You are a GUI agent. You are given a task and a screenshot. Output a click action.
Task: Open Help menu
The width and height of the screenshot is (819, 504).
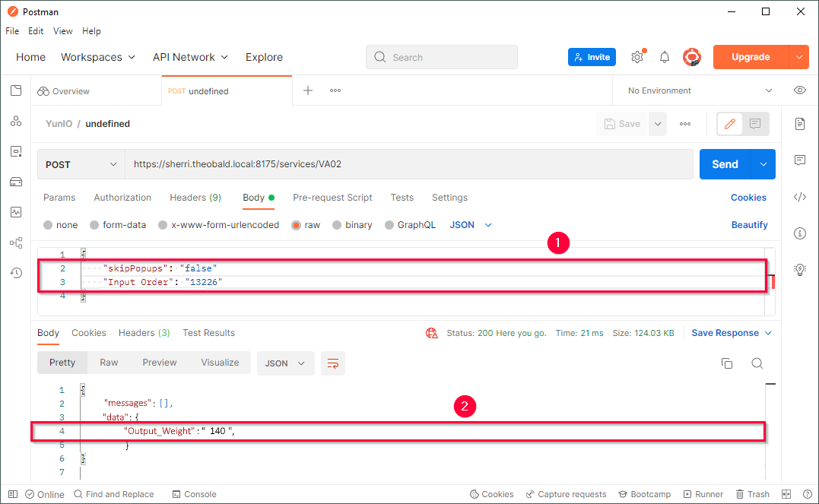click(91, 31)
